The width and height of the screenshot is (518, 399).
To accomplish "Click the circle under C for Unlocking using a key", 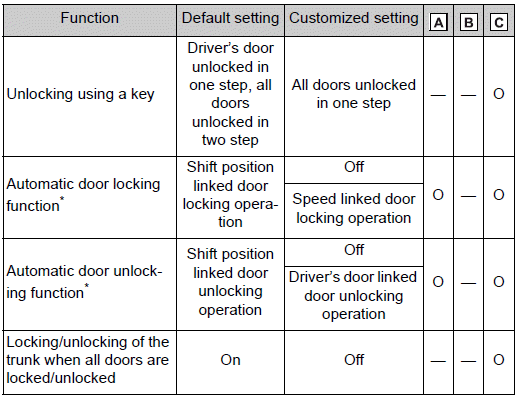I will 499,94.
